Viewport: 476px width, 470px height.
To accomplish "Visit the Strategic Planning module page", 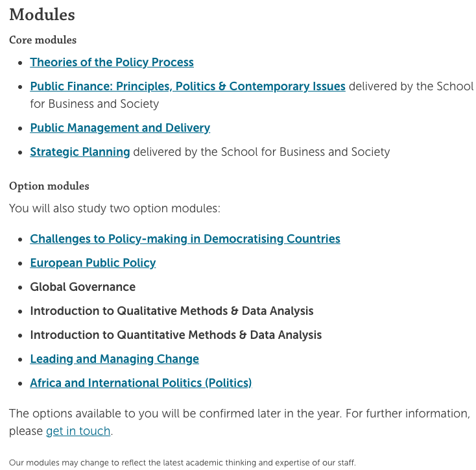I will (x=80, y=152).
